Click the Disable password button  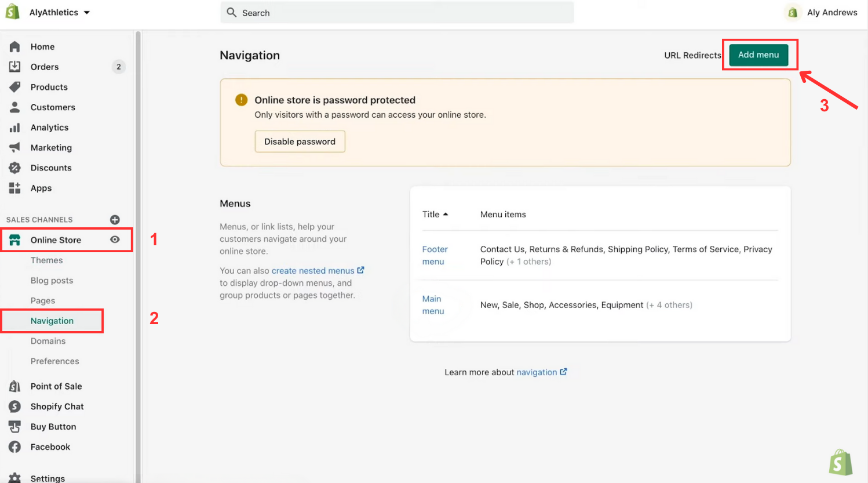click(x=300, y=141)
